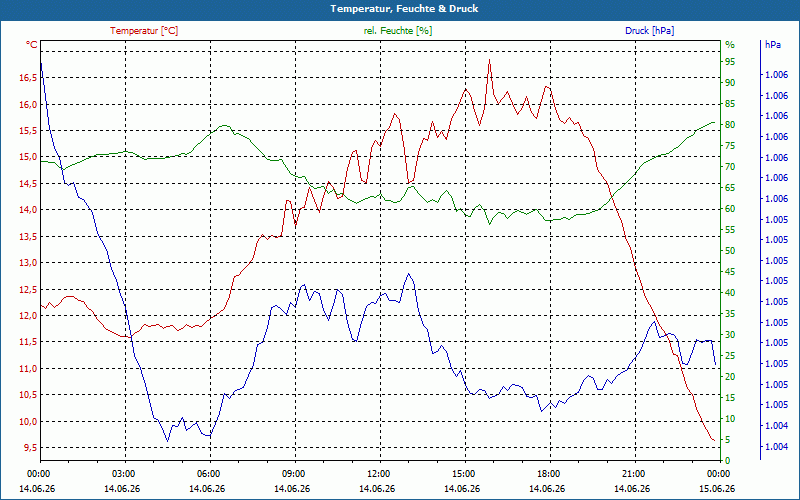Click the 60 humidity axis tick label

pyautogui.click(x=730, y=209)
